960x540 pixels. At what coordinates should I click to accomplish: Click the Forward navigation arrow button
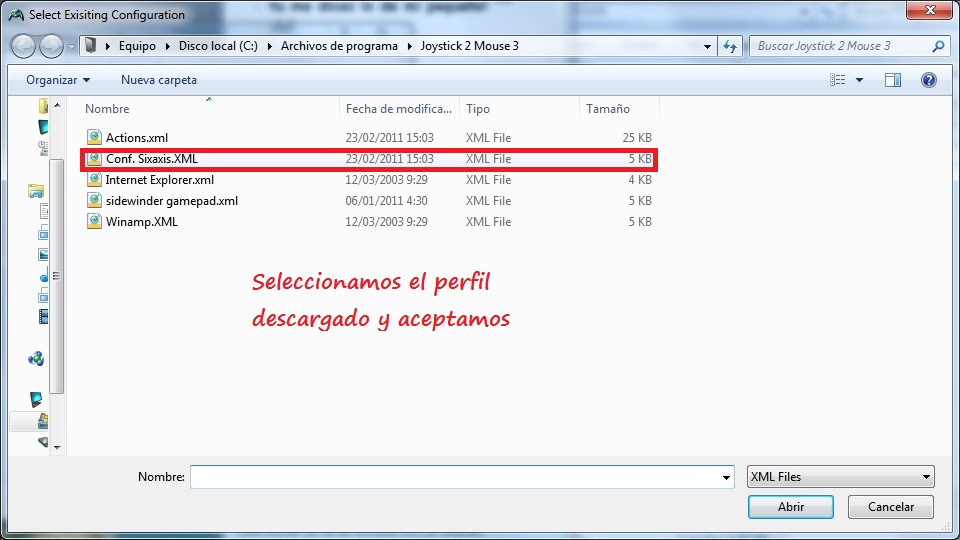pyautogui.click(x=51, y=46)
